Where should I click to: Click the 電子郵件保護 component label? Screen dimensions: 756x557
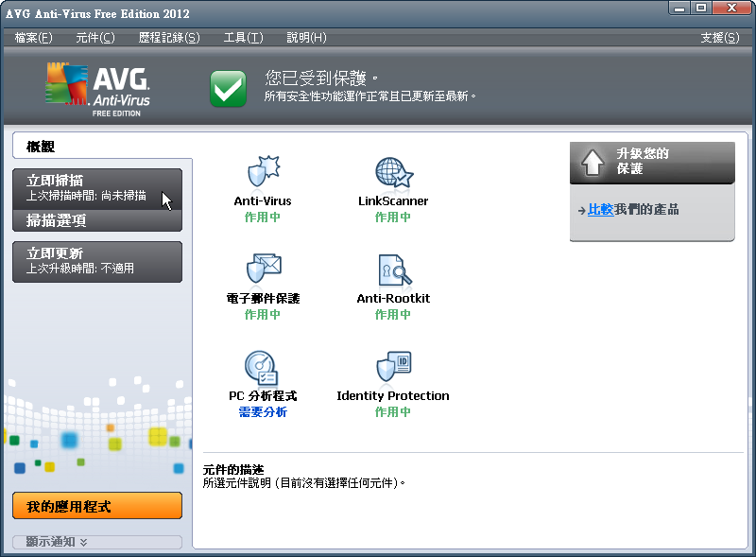263,299
